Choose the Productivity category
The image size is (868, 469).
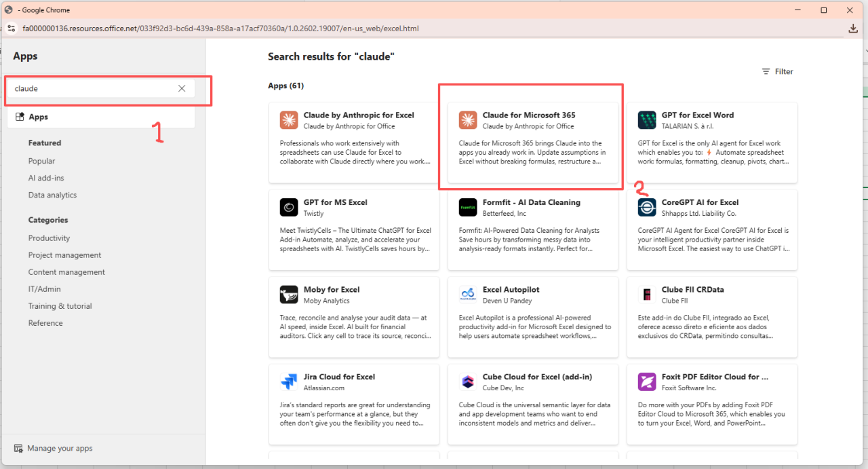pos(50,238)
